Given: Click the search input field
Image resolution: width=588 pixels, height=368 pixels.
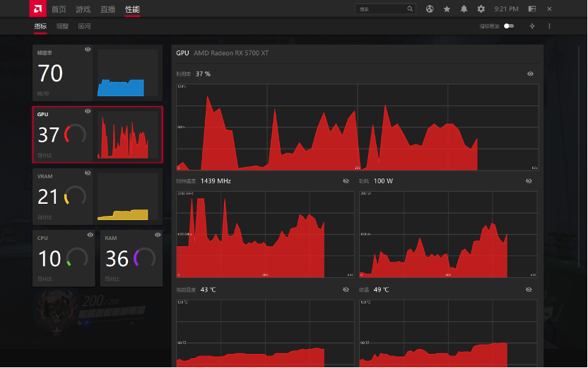Looking at the screenshot, I should [381, 8].
